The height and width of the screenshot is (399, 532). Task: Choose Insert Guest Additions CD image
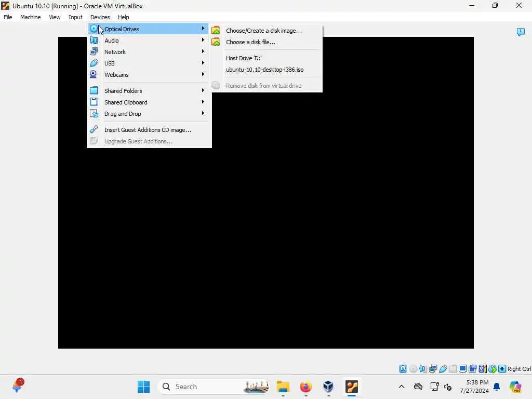click(x=148, y=130)
